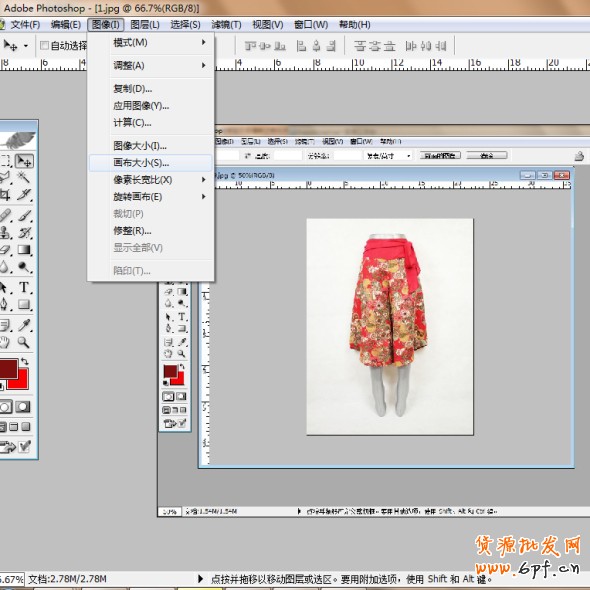Click the Crop tool

pyautogui.click(x=5, y=195)
